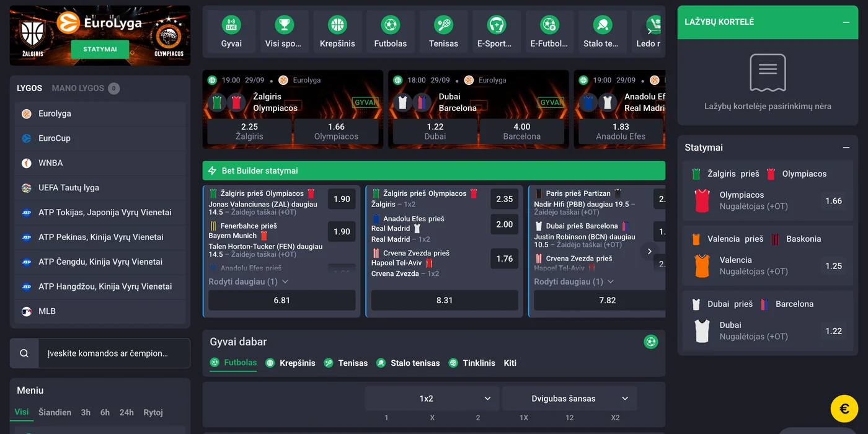Select the Šiandien time filter
Screen dimensions: 868x434
[x=55, y=412]
